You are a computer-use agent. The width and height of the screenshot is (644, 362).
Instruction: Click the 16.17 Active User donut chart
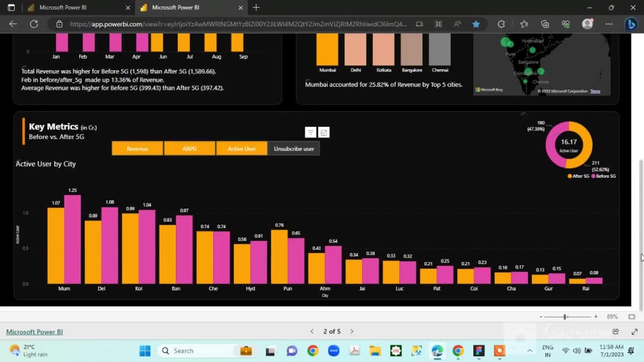pos(569,145)
